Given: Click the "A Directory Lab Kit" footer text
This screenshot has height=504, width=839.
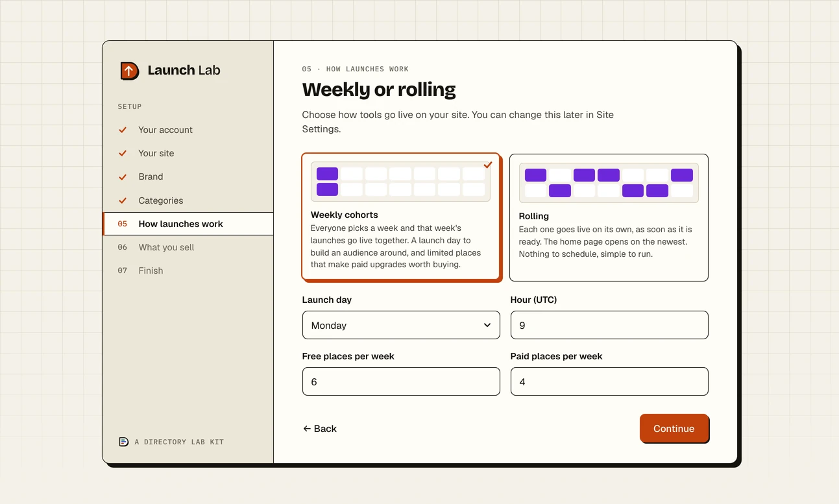Looking at the screenshot, I should [x=179, y=442].
